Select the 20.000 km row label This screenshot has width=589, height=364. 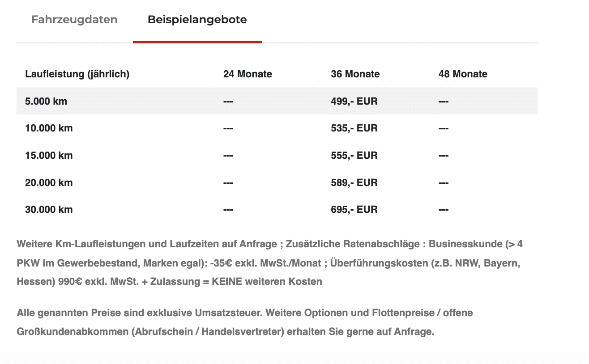click(49, 182)
